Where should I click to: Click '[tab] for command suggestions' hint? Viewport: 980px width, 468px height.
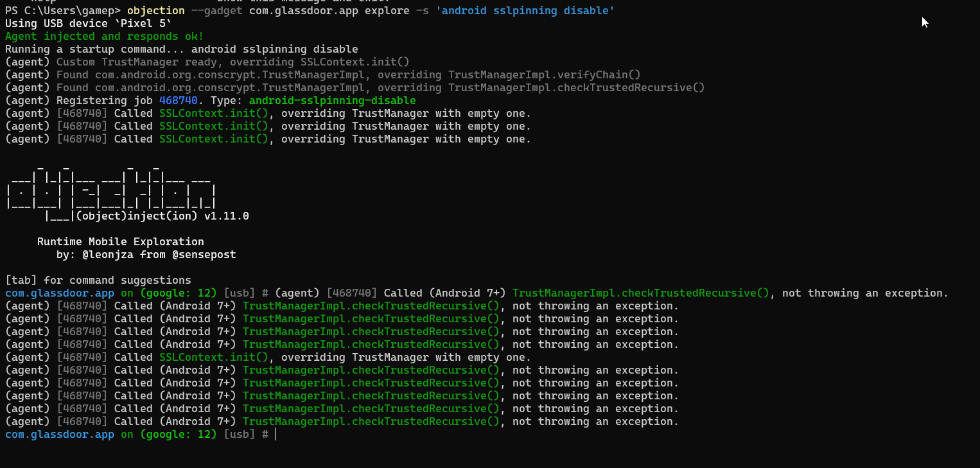pyautogui.click(x=98, y=281)
